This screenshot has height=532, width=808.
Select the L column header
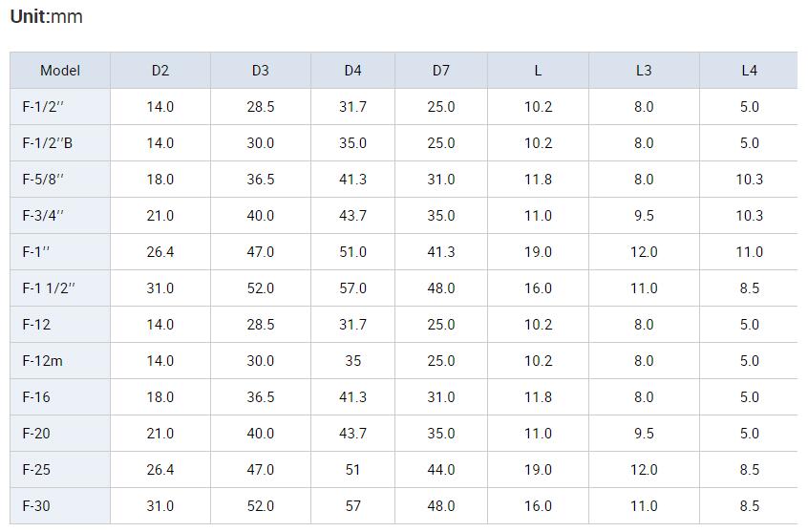click(538, 70)
